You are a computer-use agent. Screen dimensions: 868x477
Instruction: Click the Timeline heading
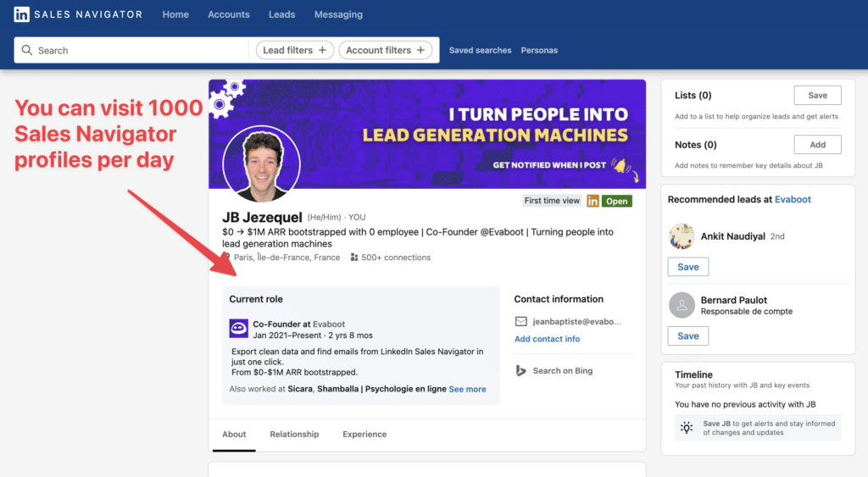point(693,374)
